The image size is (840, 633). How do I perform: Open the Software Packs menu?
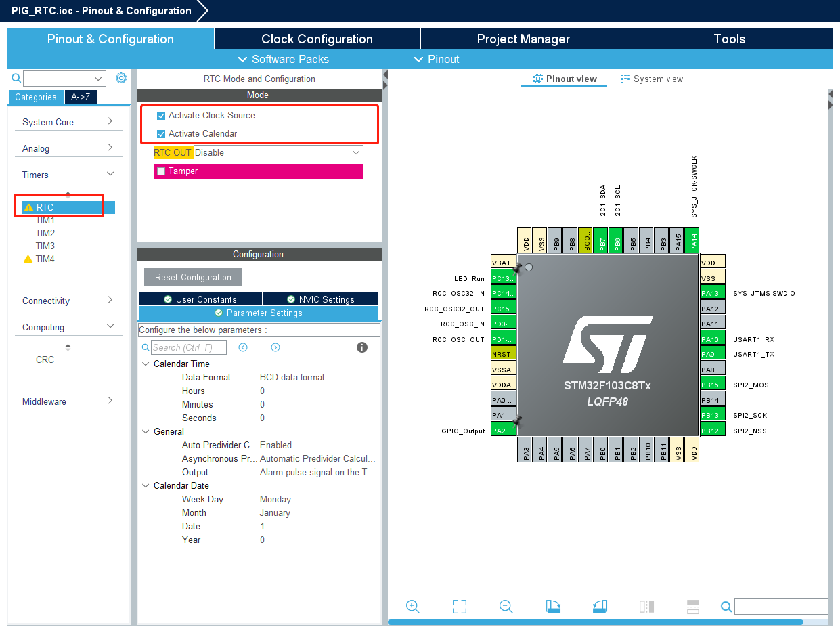[284, 59]
